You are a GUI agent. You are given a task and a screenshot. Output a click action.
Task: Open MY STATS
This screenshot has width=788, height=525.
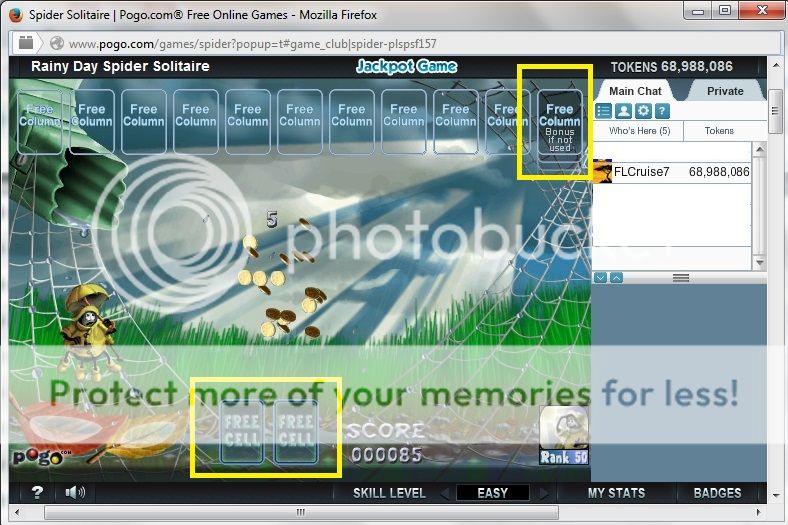coord(617,493)
